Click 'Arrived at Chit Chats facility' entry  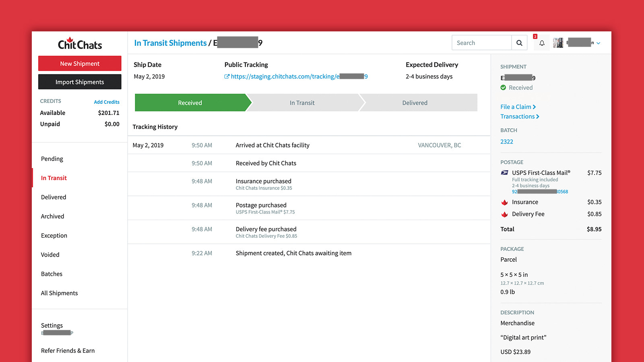click(272, 145)
